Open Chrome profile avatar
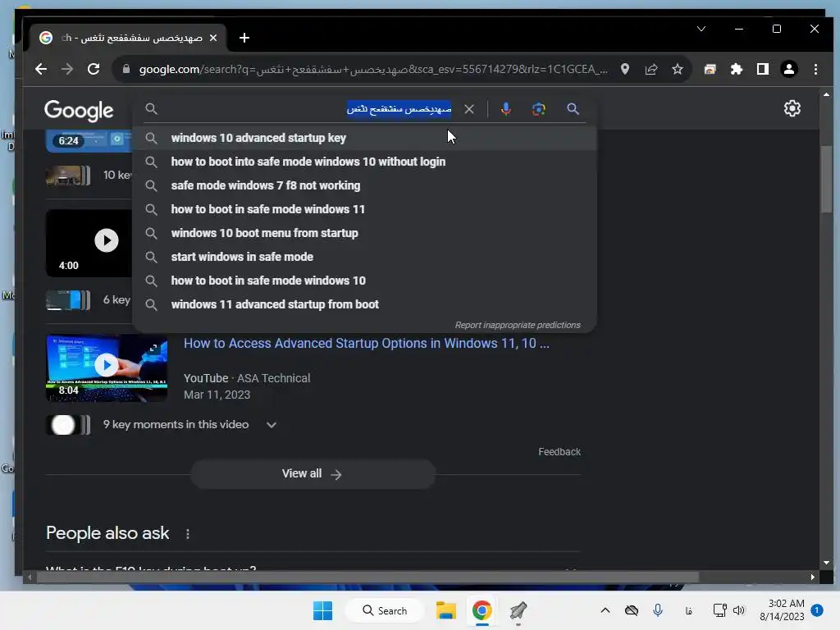Image resolution: width=840 pixels, height=630 pixels. 789,69
